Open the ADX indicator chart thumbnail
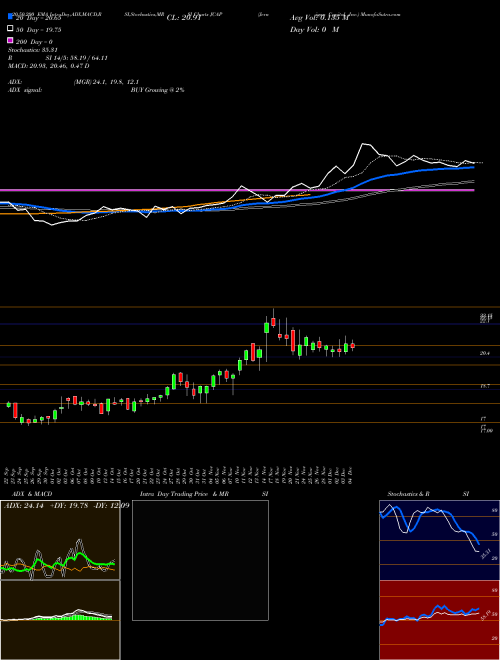The height and width of the screenshot is (660, 500). pyautogui.click(x=60, y=540)
